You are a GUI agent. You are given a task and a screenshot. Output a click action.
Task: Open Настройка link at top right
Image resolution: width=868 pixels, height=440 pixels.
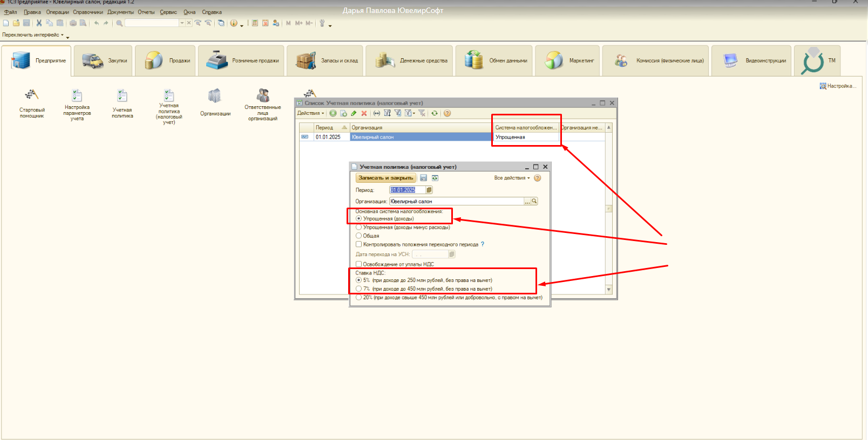pyautogui.click(x=838, y=86)
